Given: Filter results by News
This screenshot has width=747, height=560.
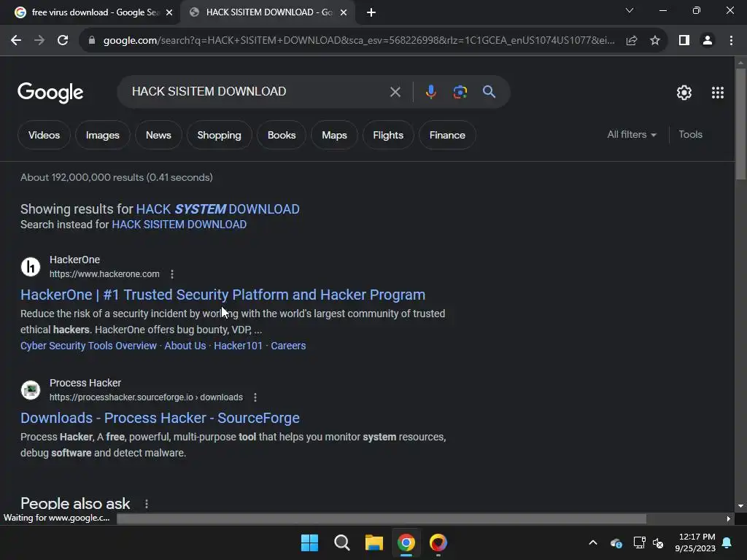Looking at the screenshot, I should [158, 135].
